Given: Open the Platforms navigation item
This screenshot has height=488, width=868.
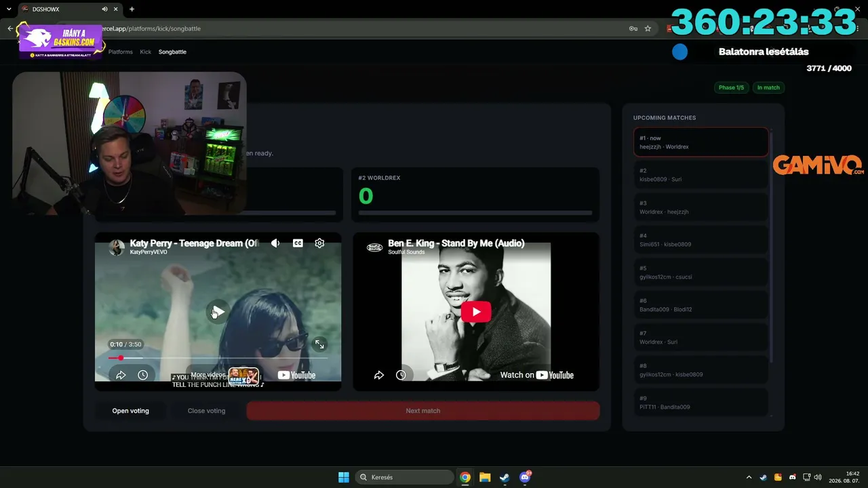Looking at the screenshot, I should (x=121, y=52).
